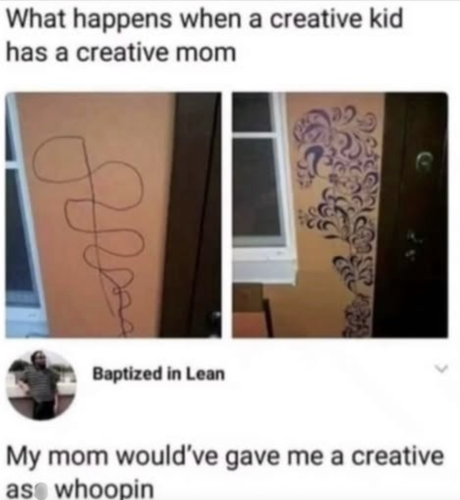Select the 'has a creative mom' caption line
Screen dimensions: 460x500
[121, 52]
